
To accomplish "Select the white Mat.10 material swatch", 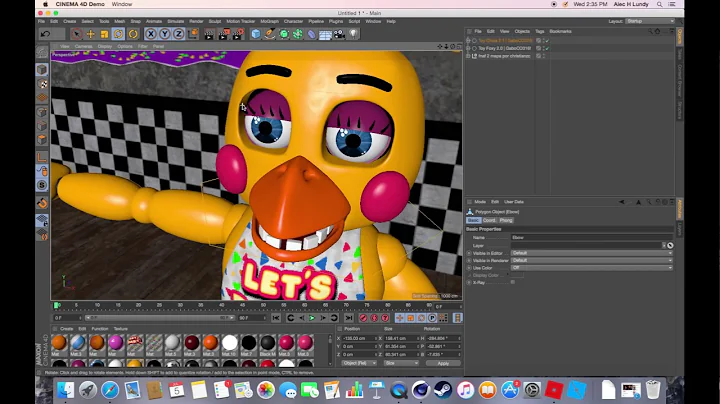I will pyautogui.click(x=230, y=342).
